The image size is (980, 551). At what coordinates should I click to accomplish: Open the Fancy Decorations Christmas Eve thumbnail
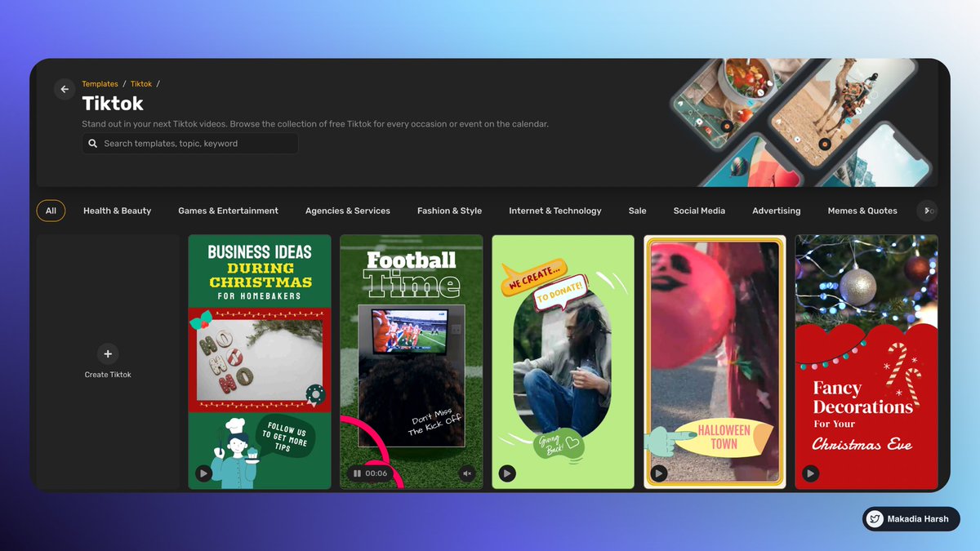click(866, 362)
